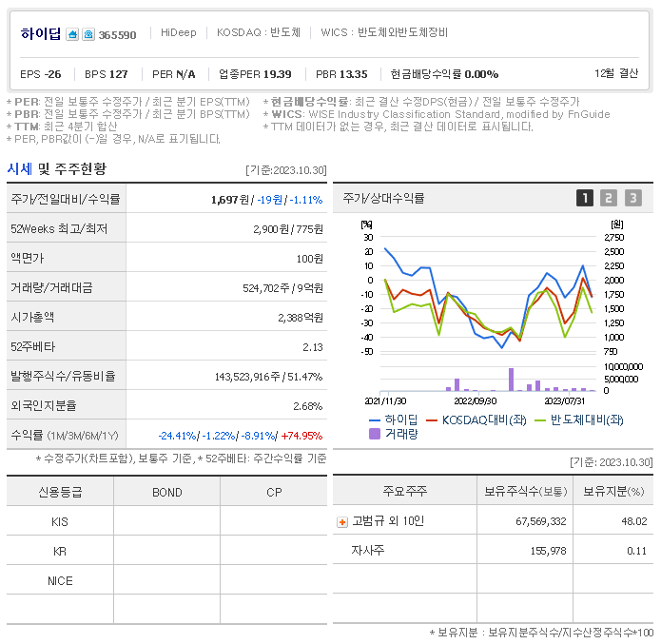Click the 현금배당수익률 0.00% value
The width and height of the screenshot is (661, 644).
(x=444, y=74)
